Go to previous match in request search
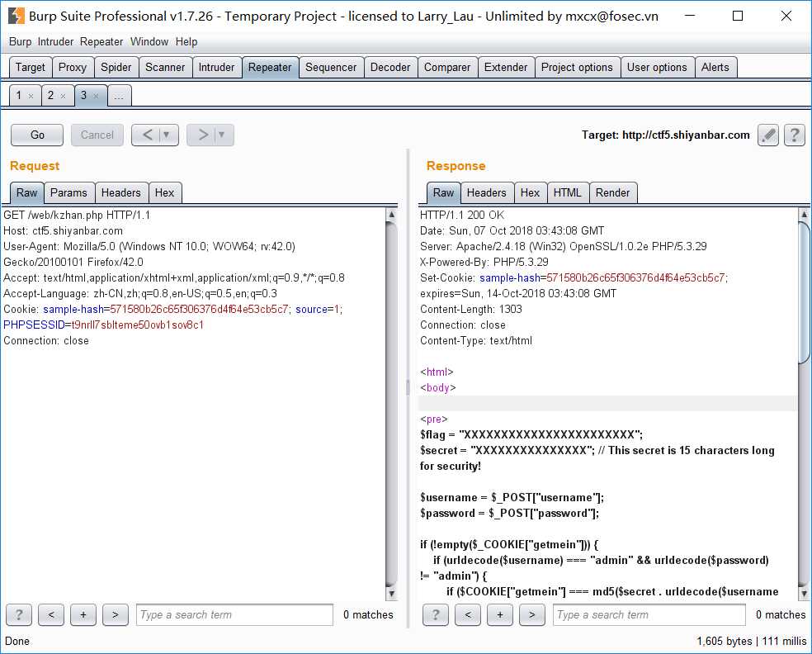Viewport: 812px width, 654px height. point(51,614)
